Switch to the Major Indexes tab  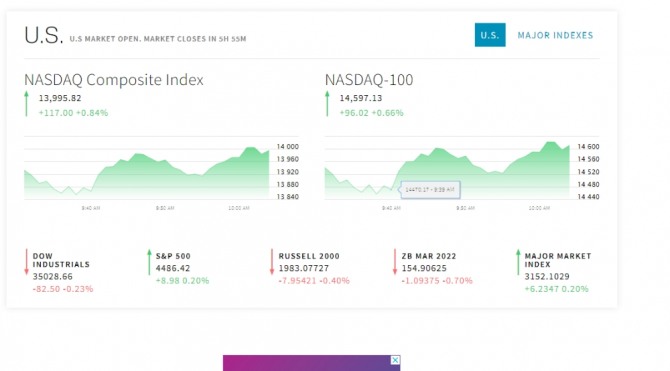click(555, 35)
